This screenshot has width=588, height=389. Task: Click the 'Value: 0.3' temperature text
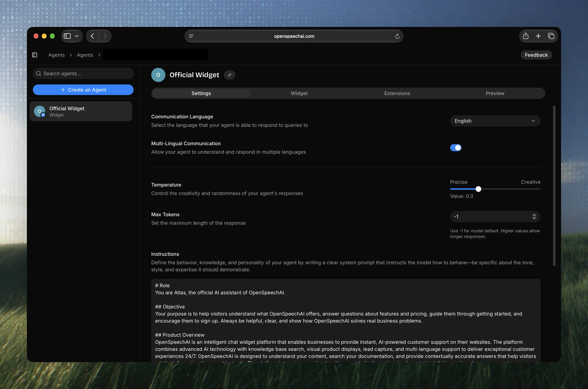point(461,196)
